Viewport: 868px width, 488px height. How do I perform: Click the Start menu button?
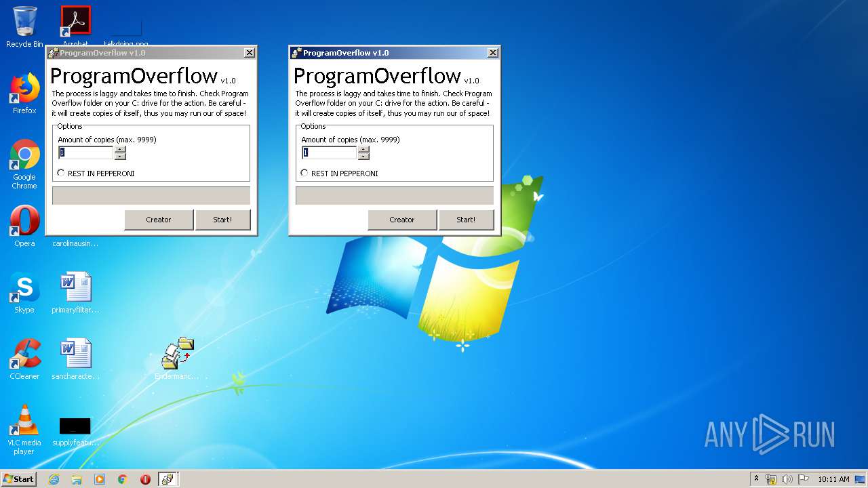(19, 479)
